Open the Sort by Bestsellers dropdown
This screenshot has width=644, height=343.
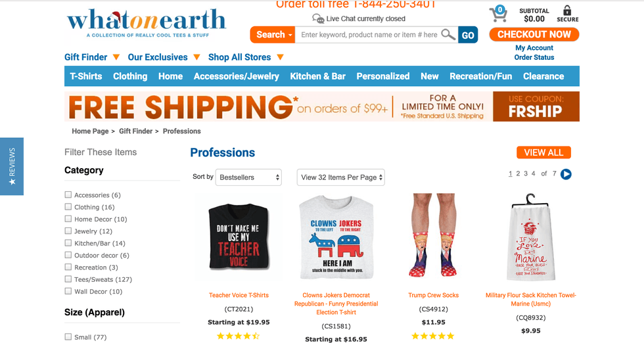(248, 177)
